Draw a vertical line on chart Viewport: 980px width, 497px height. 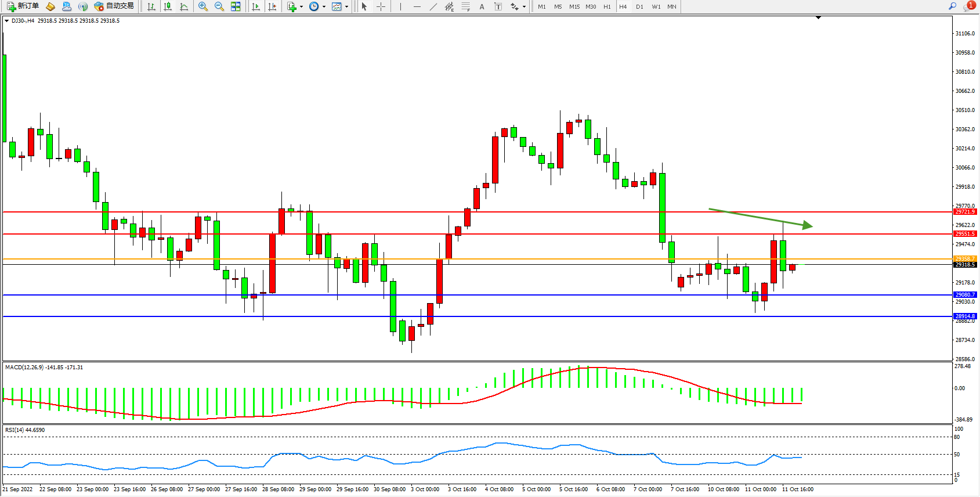coord(400,6)
